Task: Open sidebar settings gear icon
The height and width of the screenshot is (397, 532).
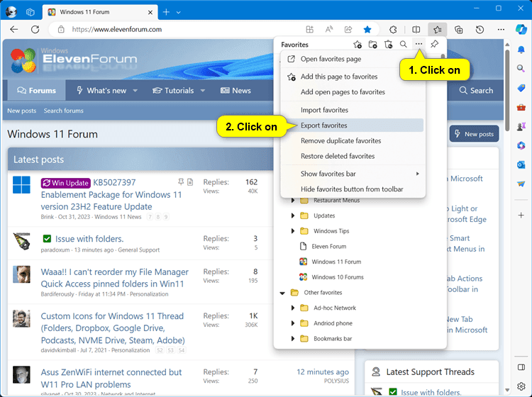Action: coord(521,386)
